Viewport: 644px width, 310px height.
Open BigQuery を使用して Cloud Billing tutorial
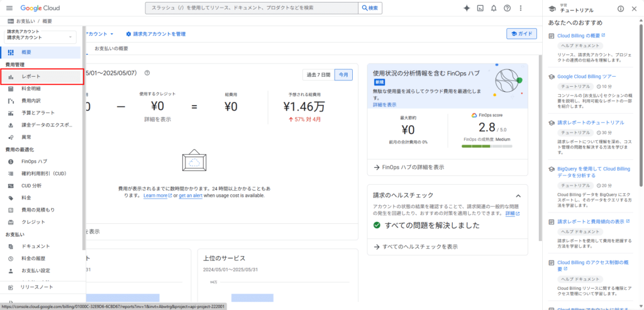594,172
